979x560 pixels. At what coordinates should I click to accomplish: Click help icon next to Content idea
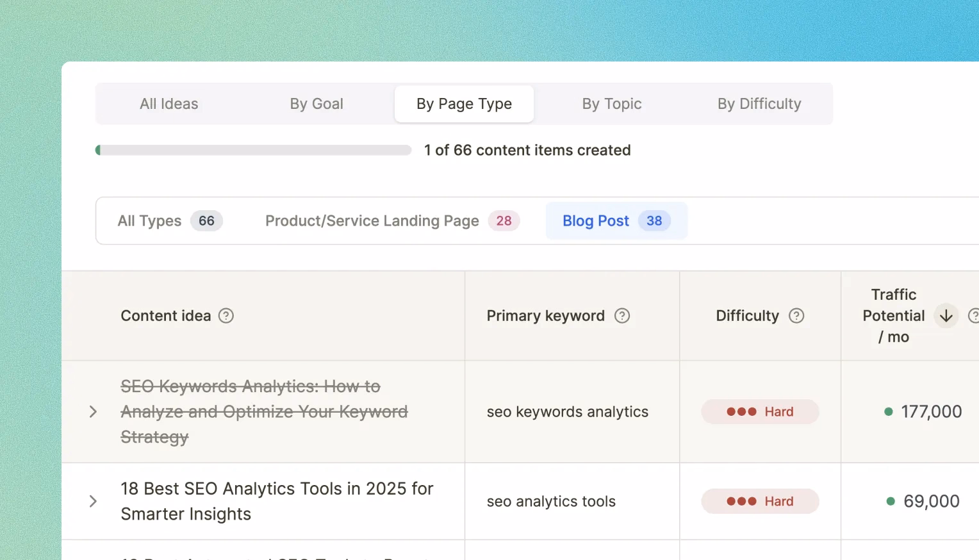point(226,316)
